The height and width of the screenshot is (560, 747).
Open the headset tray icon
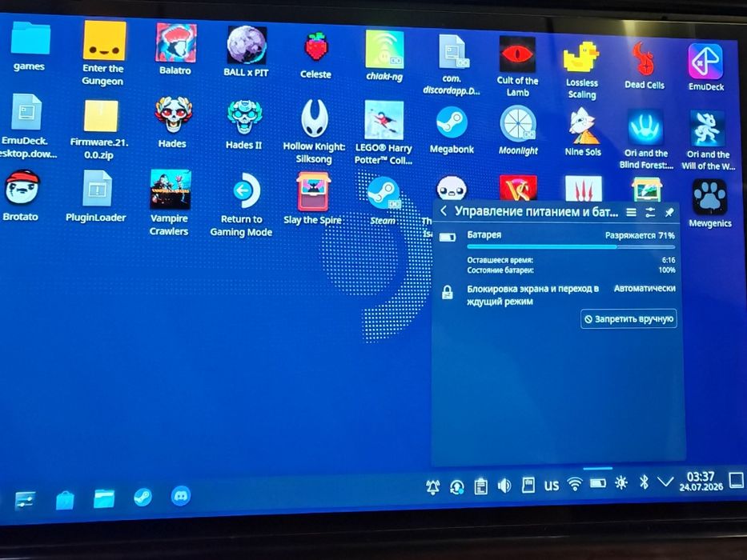coord(457,486)
